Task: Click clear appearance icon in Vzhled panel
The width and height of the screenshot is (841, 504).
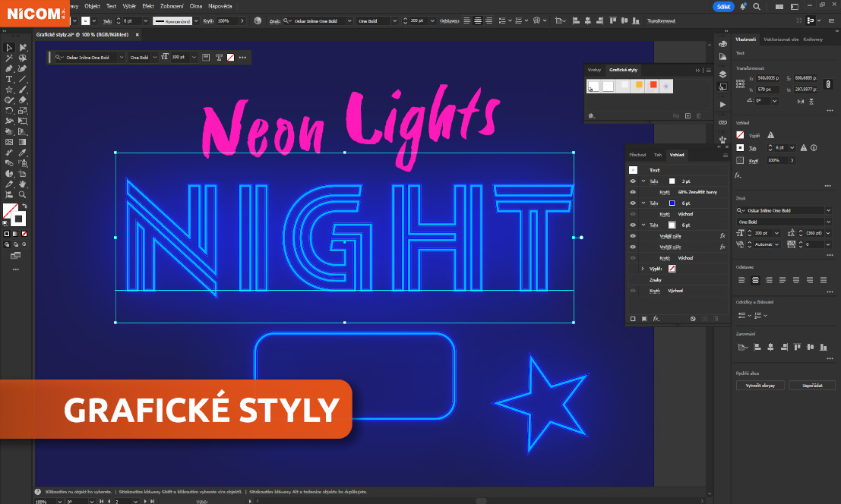Action: (x=693, y=319)
